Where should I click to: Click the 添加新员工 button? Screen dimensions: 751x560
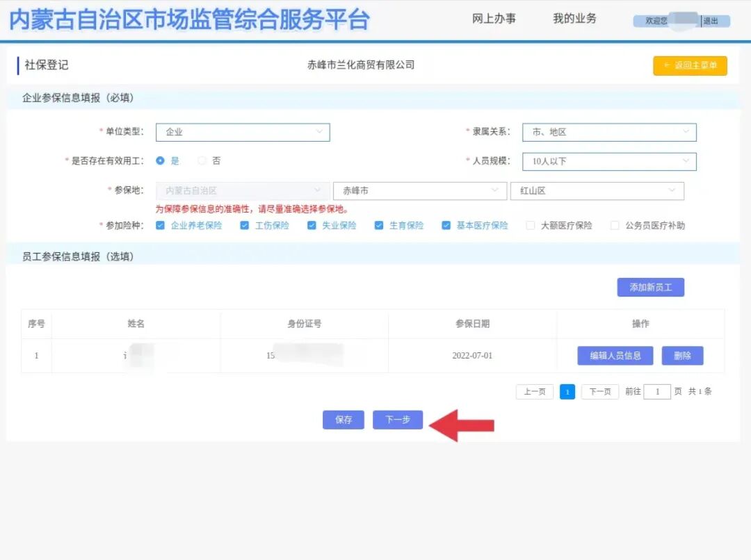650,287
